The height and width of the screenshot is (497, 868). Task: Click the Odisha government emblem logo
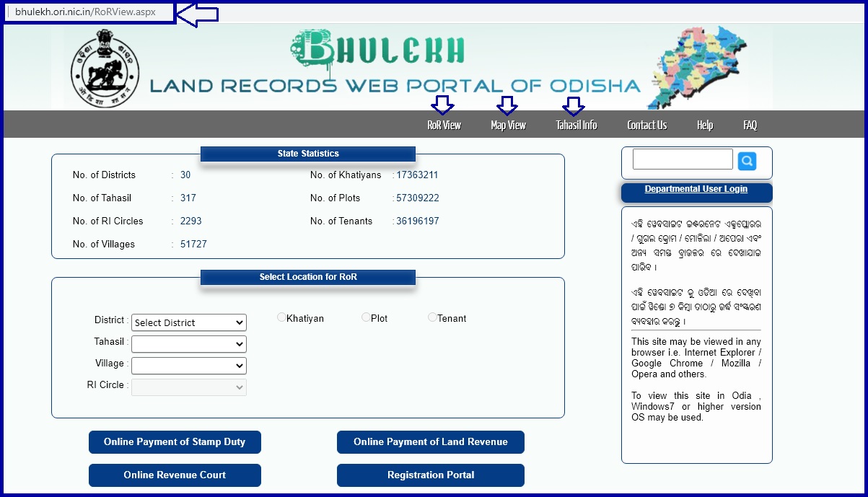[x=104, y=69]
